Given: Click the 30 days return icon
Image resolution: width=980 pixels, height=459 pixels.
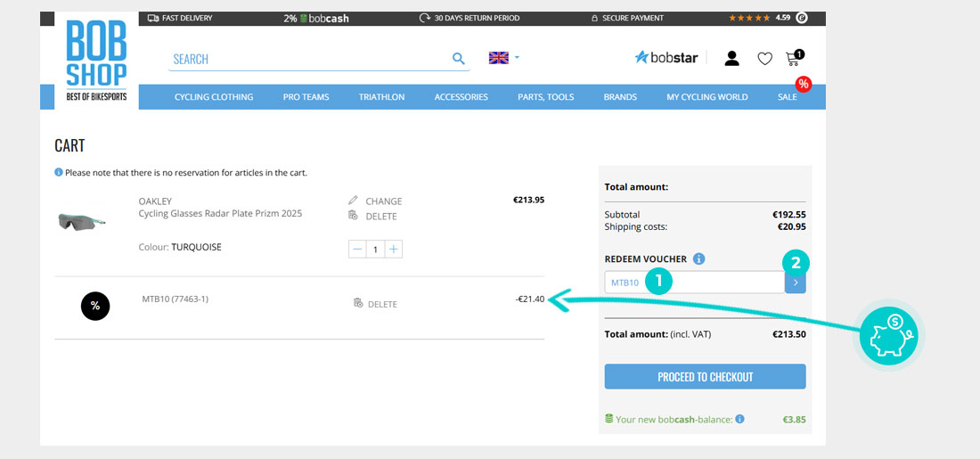Looking at the screenshot, I should point(425,18).
